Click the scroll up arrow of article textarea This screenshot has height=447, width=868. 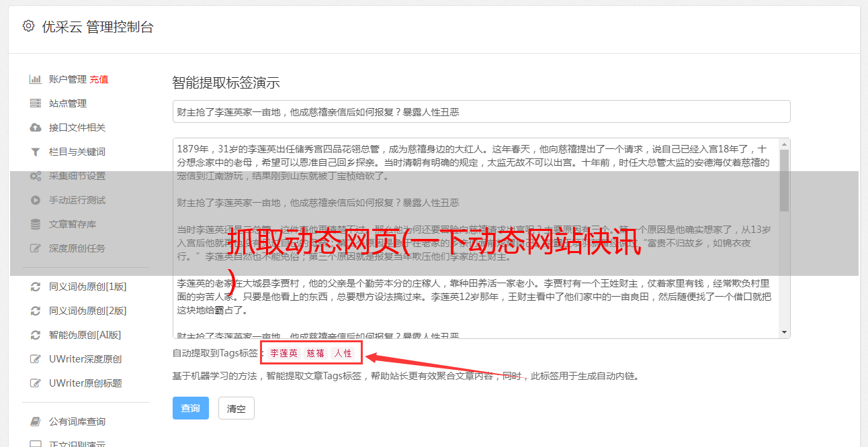point(784,144)
